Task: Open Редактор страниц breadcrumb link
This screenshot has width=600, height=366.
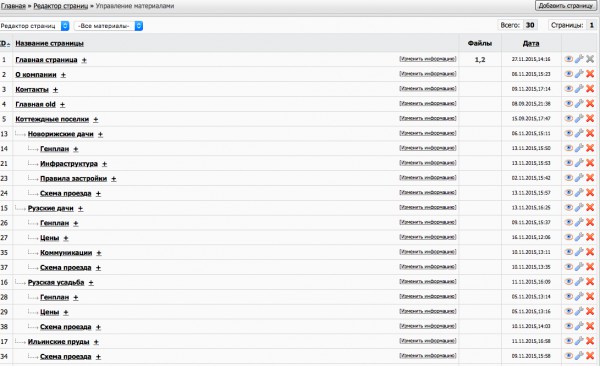Action: [60, 6]
